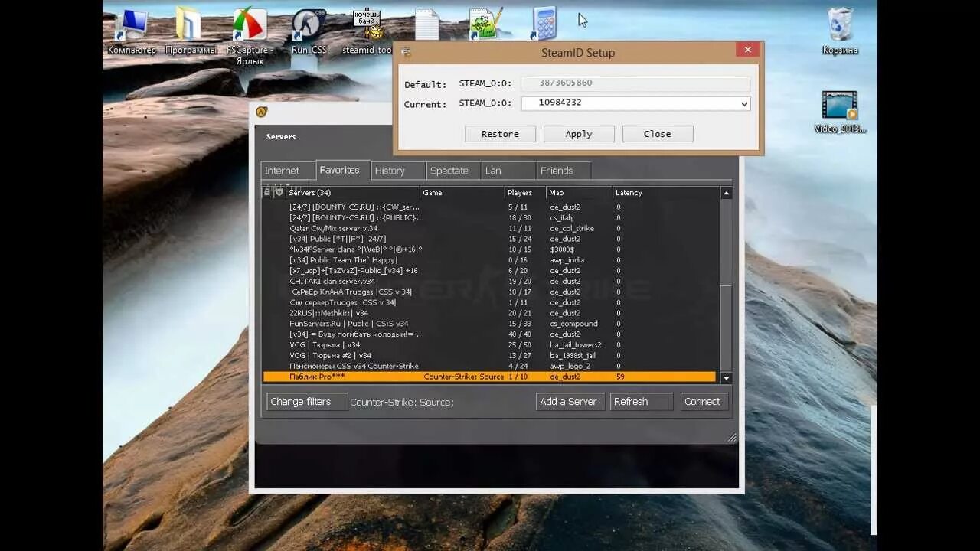Select server [24/7] [BOUNTY-CS.RU] ::{CW_ser...

[x=490, y=207]
